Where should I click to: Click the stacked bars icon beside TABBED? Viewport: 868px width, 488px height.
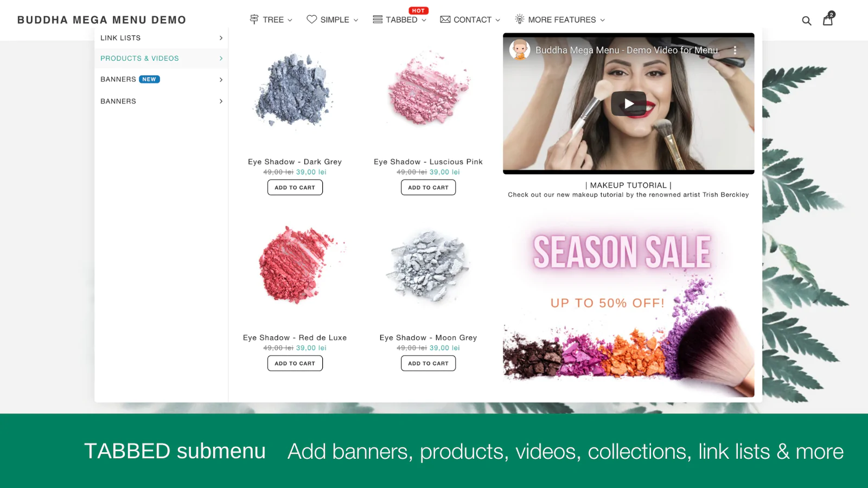point(378,20)
